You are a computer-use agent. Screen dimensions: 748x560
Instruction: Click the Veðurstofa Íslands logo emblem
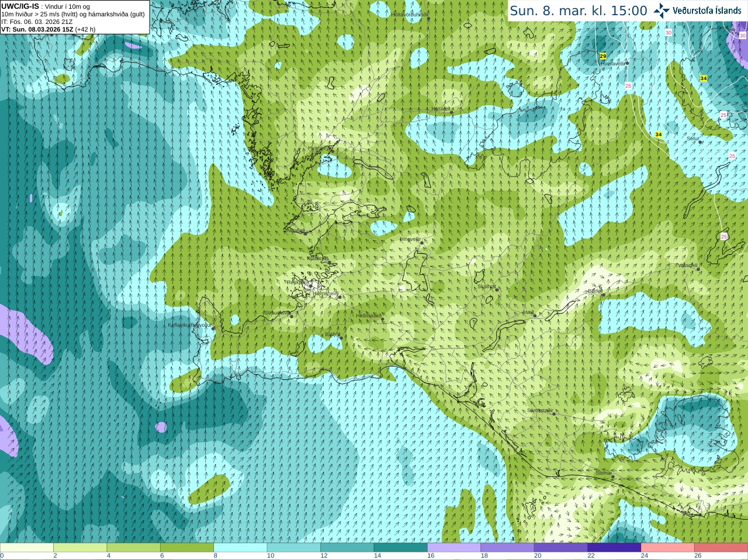662,10
